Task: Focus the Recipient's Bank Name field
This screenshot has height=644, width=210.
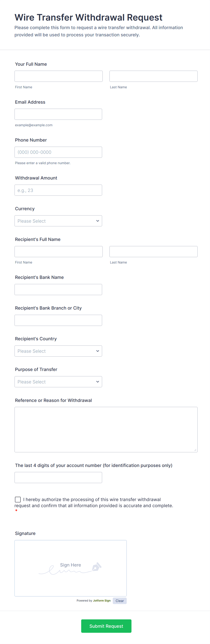Action: click(x=58, y=289)
